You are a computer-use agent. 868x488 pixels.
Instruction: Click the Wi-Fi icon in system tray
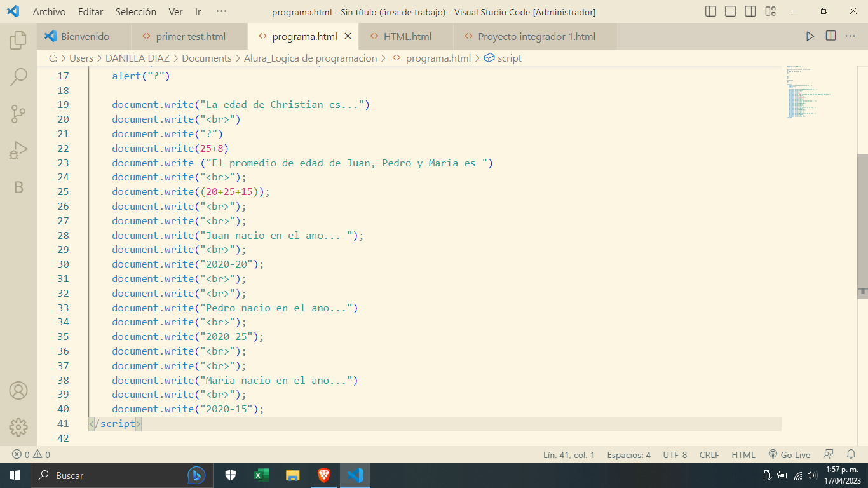pos(798,475)
